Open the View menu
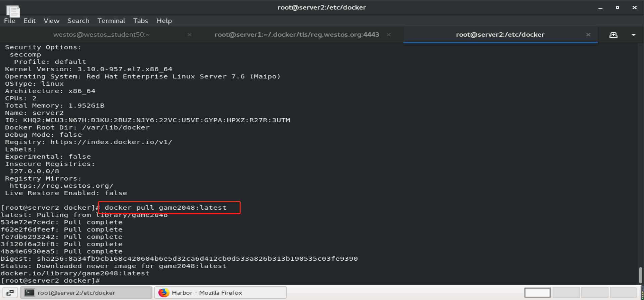 pyautogui.click(x=51, y=21)
